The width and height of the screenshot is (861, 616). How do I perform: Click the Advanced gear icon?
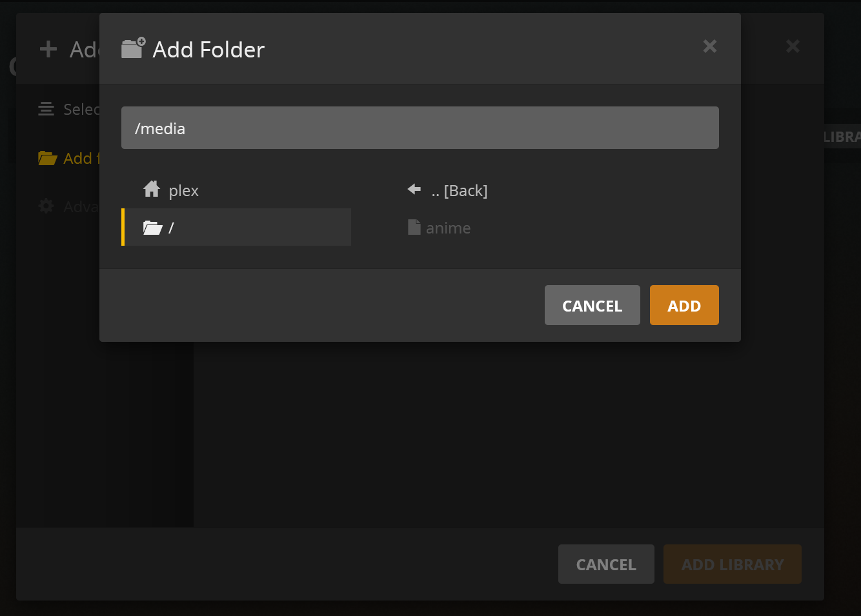coord(46,206)
